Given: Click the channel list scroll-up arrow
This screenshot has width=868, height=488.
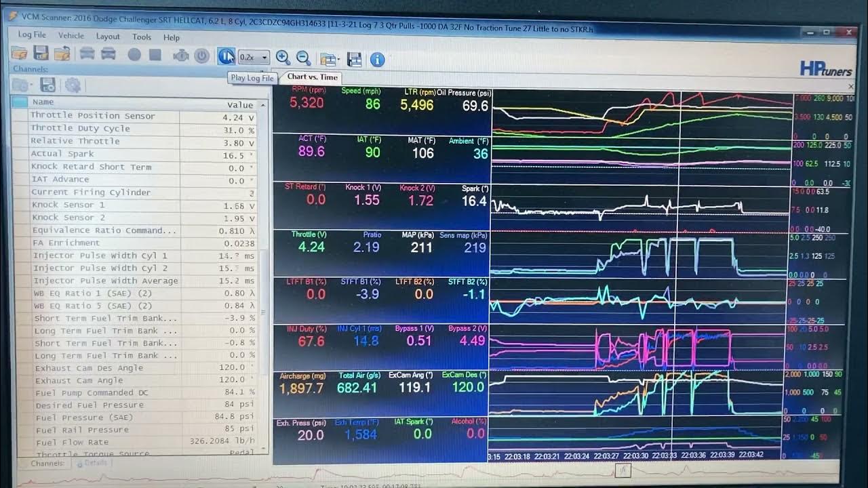Looking at the screenshot, I should point(263,106).
